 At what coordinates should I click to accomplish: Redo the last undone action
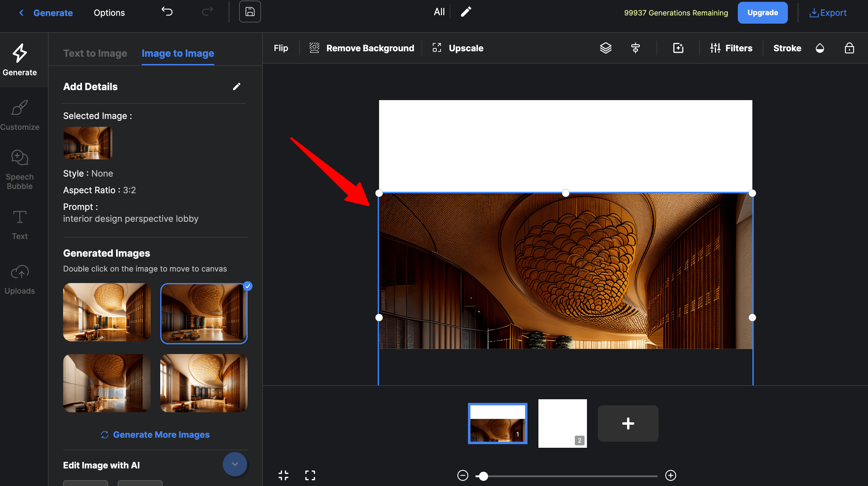[x=207, y=12]
